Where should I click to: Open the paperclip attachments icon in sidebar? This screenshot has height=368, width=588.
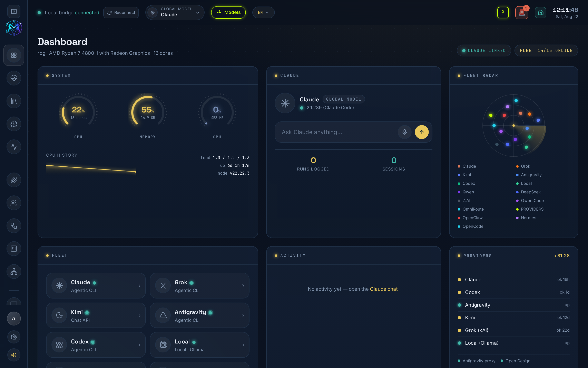[14, 180]
